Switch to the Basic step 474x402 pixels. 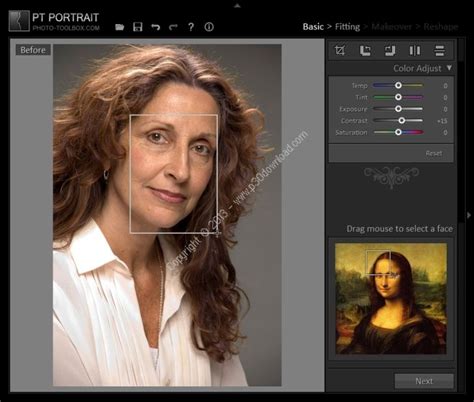coord(313,27)
